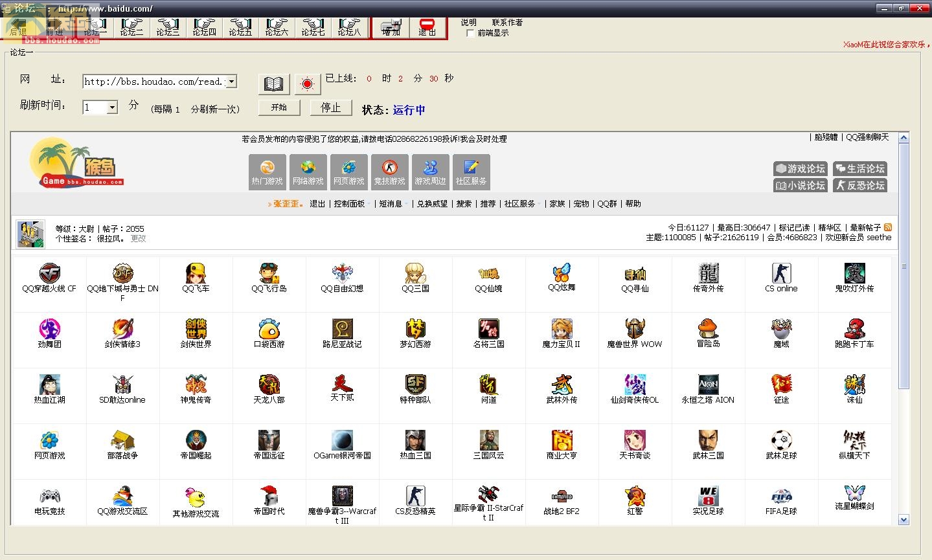This screenshot has width=932, height=560.
Task: Open the FIFA足球 forum icon
Action: point(781,496)
